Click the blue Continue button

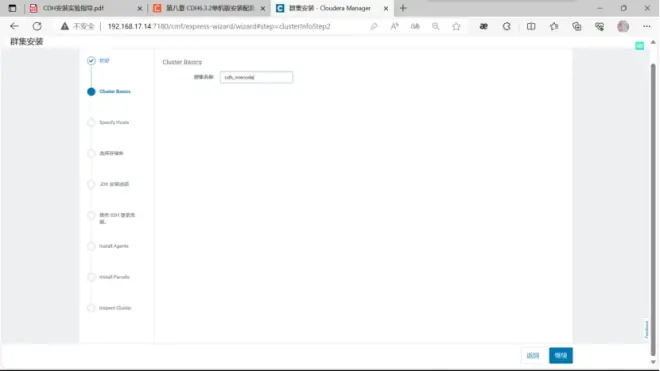coord(561,355)
